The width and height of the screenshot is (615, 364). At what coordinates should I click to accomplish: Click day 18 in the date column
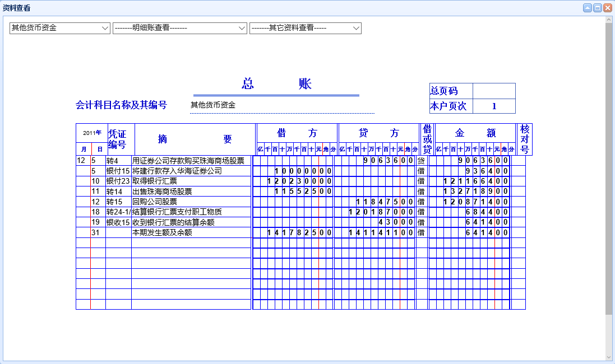coord(95,212)
